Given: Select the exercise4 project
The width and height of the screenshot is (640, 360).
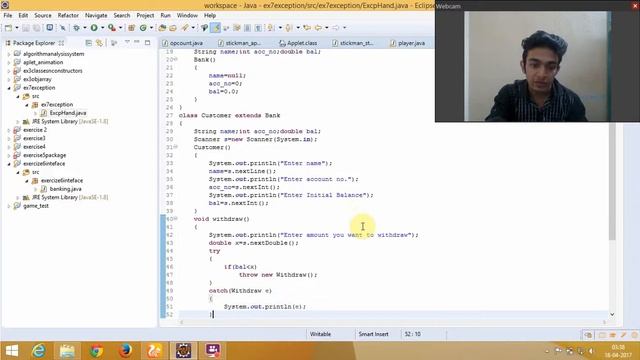Looking at the screenshot, I should tap(34, 147).
